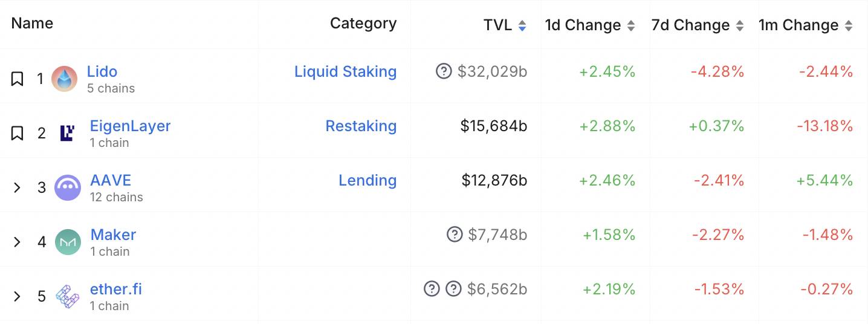Click the EigenLayer protocol logo

pos(67,133)
